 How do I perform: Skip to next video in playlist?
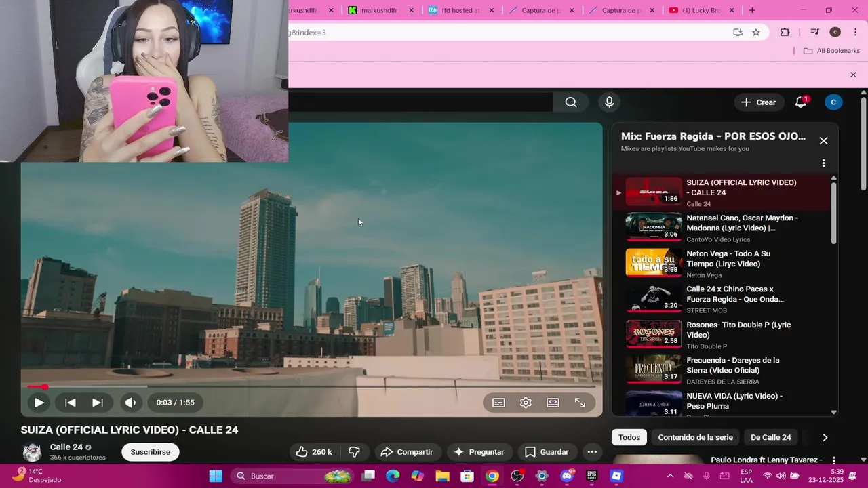98,403
